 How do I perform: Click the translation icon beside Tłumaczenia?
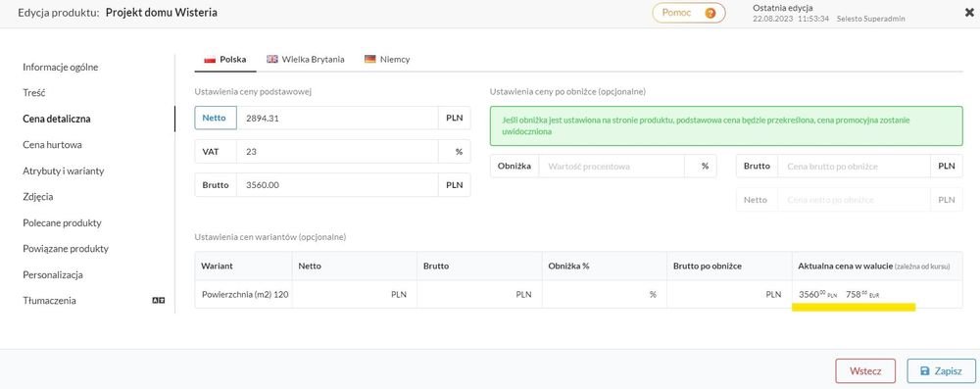click(159, 301)
